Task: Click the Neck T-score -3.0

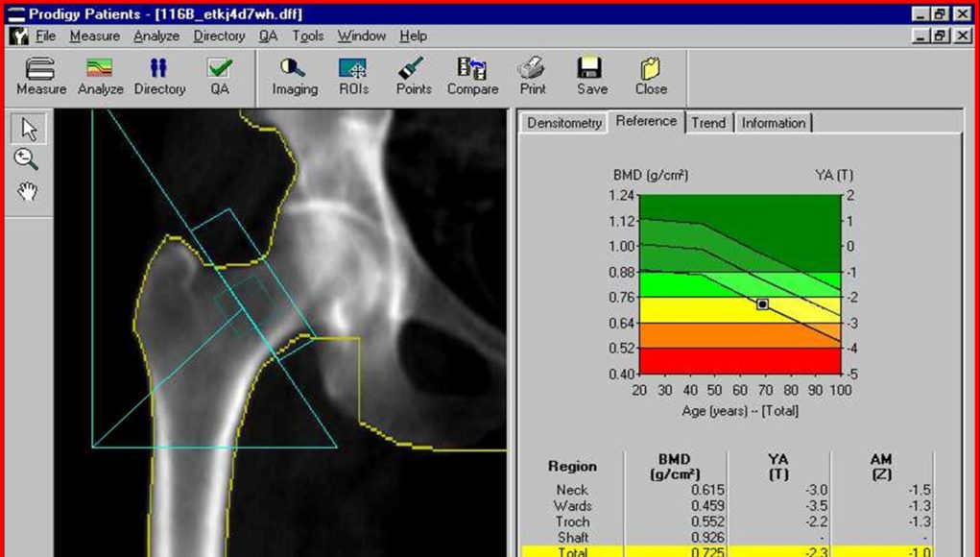Action: [816, 491]
